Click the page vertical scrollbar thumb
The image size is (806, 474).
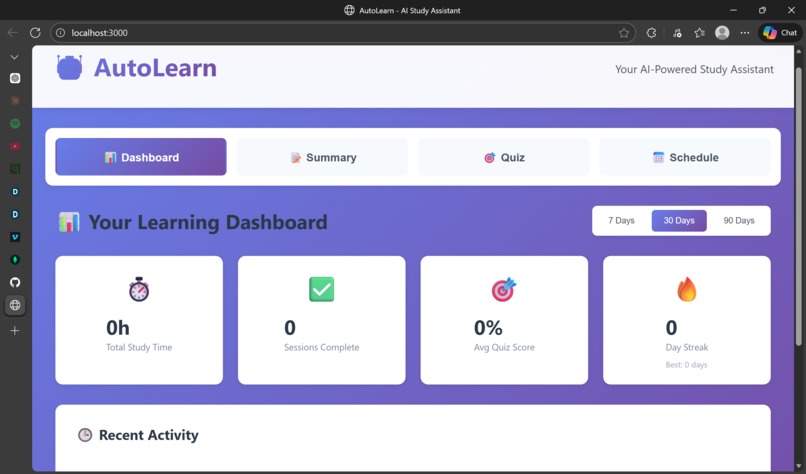click(x=798, y=206)
